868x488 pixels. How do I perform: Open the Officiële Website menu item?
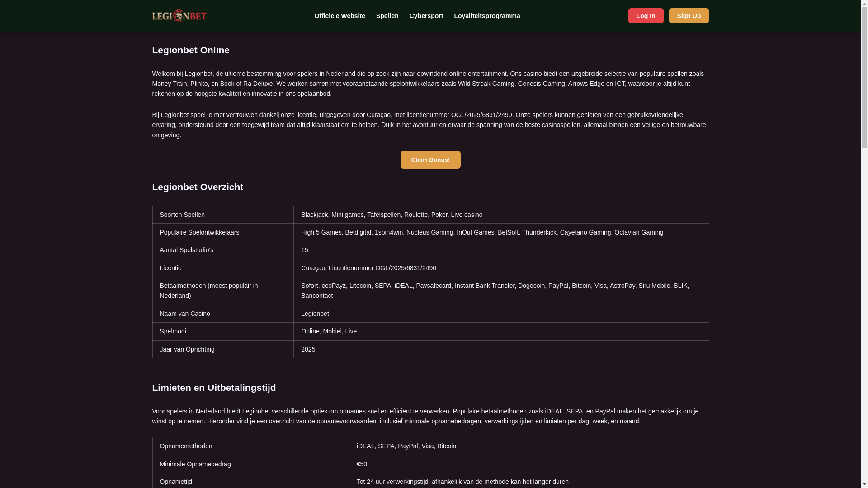tap(340, 16)
